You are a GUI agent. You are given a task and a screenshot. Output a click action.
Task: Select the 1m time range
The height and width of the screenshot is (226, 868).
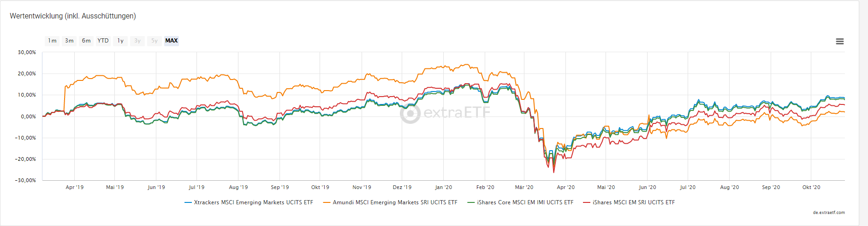point(52,41)
